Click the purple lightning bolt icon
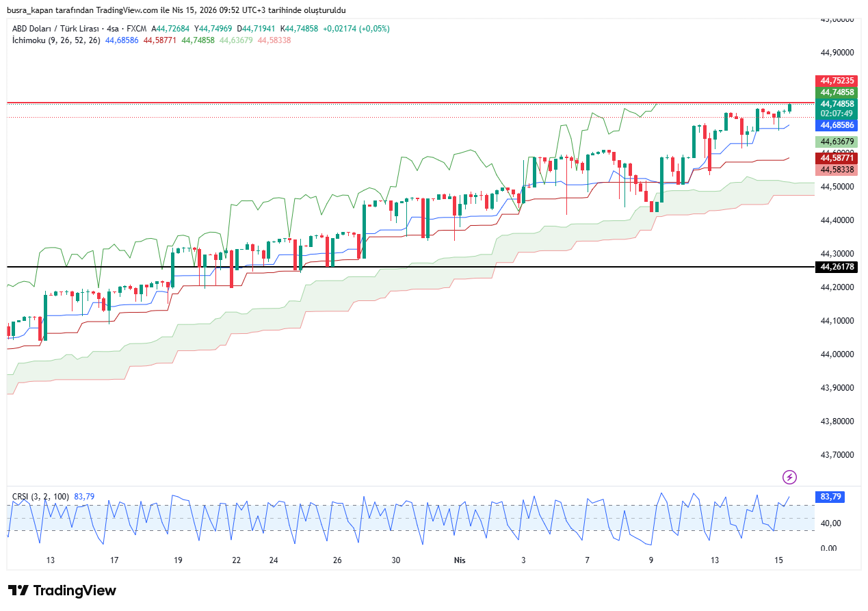The image size is (868, 611). [x=789, y=477]
